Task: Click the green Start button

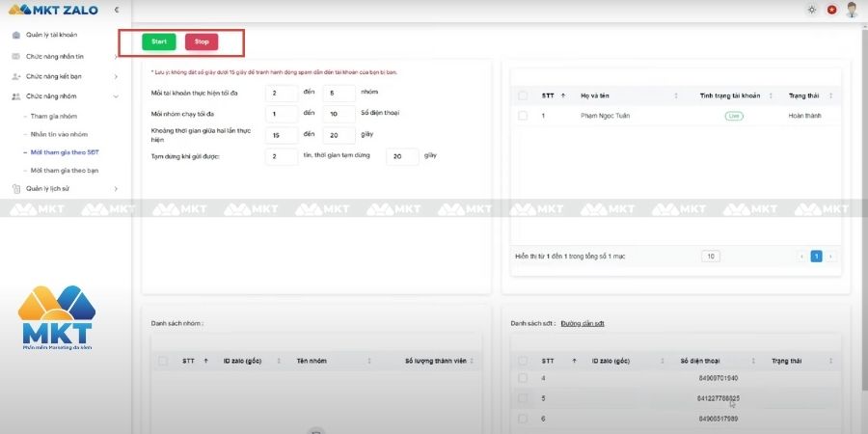Action: tap(159, 42)
